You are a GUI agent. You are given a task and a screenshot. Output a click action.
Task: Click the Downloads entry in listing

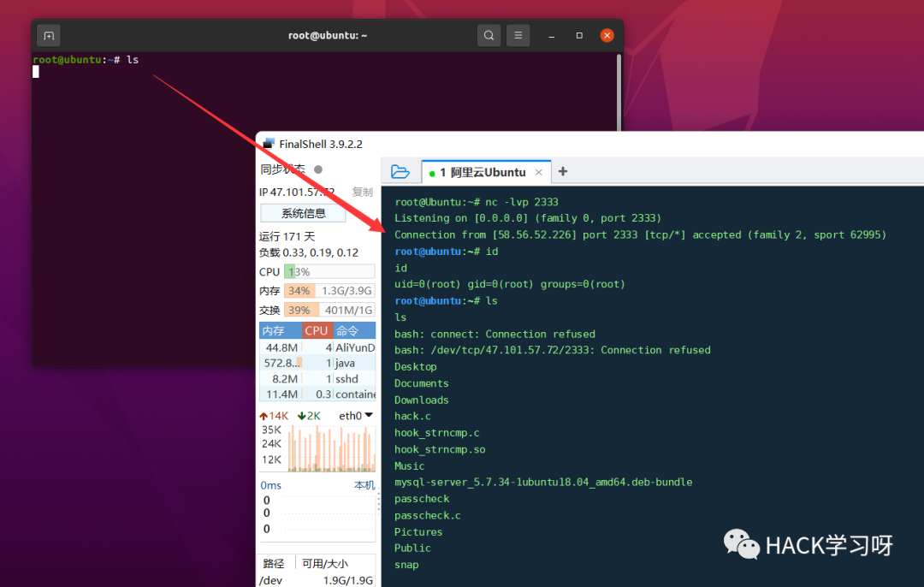pos(421,400)
